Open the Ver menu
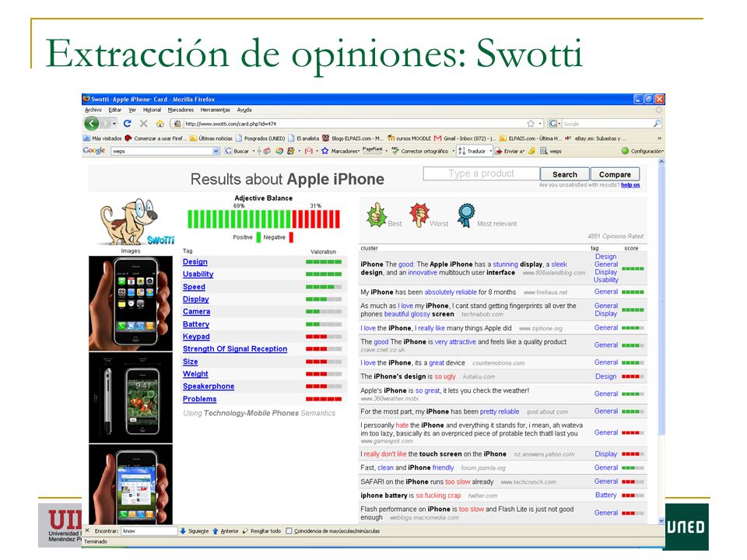This screenshot has height=560, width=747. (132, 110)
